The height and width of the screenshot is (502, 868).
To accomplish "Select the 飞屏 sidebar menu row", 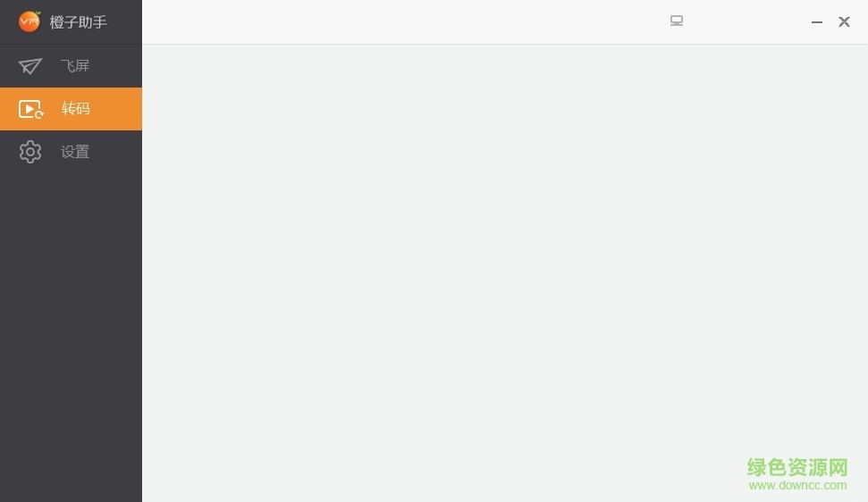I will [x=71, y=66].
